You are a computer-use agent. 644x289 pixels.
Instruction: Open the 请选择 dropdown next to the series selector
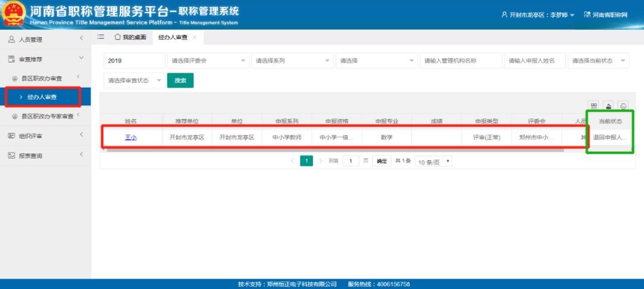(x=377, y=60)
